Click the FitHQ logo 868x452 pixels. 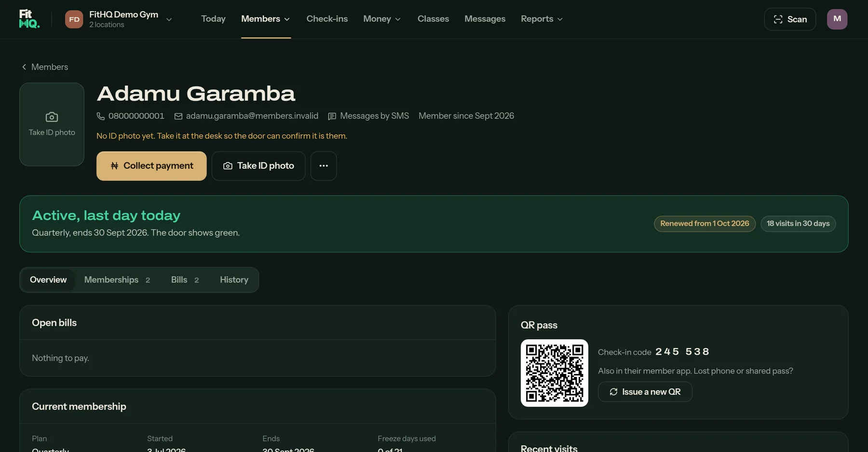click(29, 19)
